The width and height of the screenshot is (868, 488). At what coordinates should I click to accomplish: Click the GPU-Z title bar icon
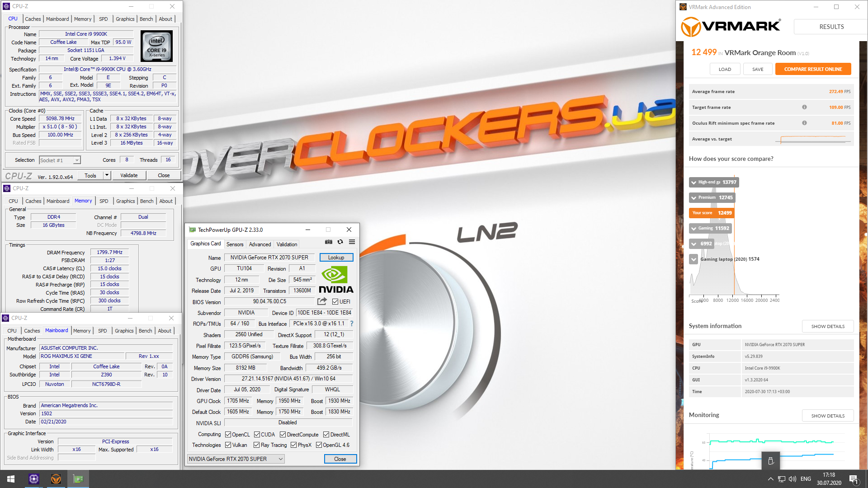pos(193,230)
